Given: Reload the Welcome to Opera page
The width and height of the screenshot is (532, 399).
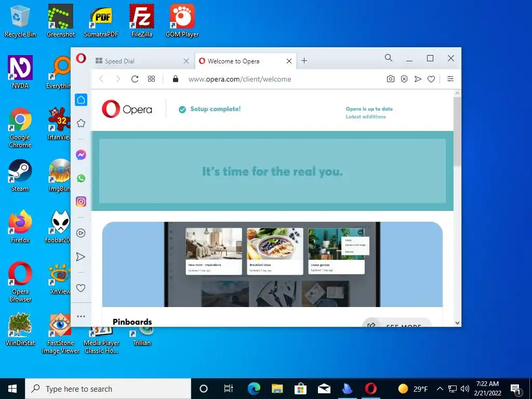Looking at the screenshot, I should point(135,79).
